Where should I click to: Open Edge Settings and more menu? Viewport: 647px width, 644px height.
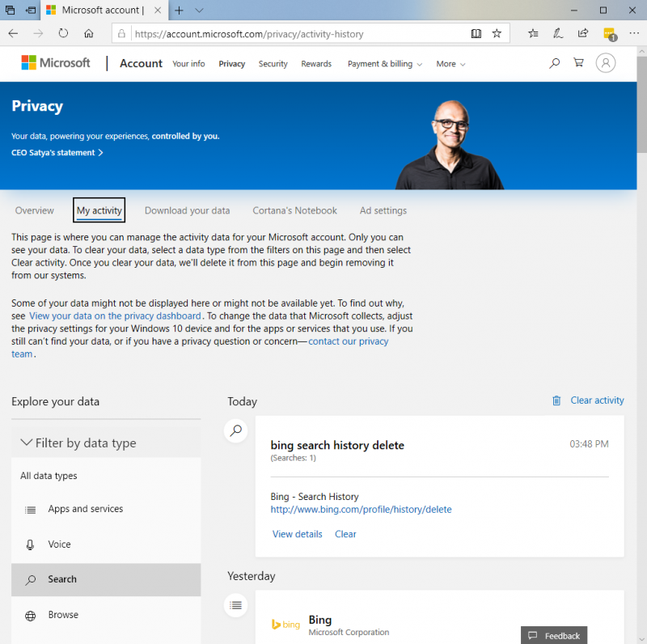[x=634, y=33]
